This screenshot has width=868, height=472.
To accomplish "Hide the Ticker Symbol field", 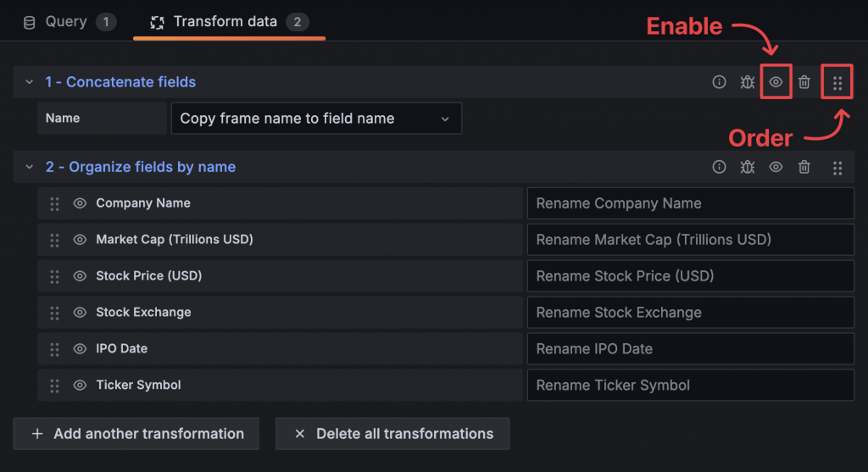I will click(x=80, y=386).
